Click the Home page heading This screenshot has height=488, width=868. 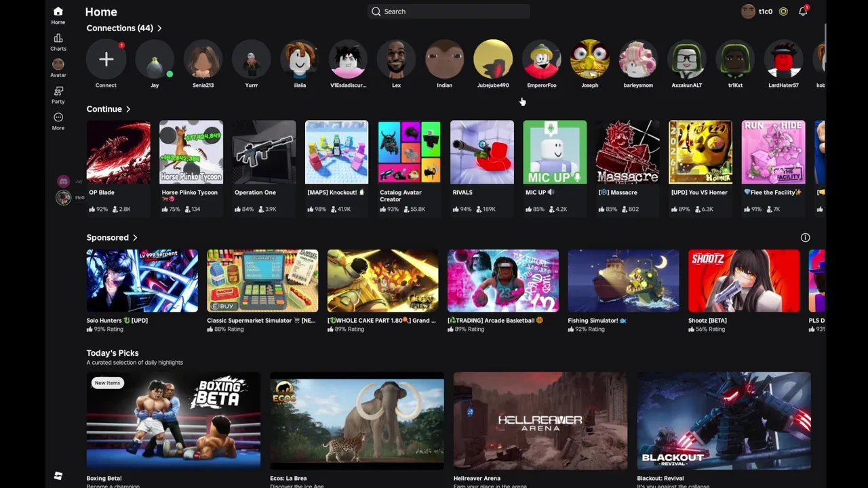[101, 12]
